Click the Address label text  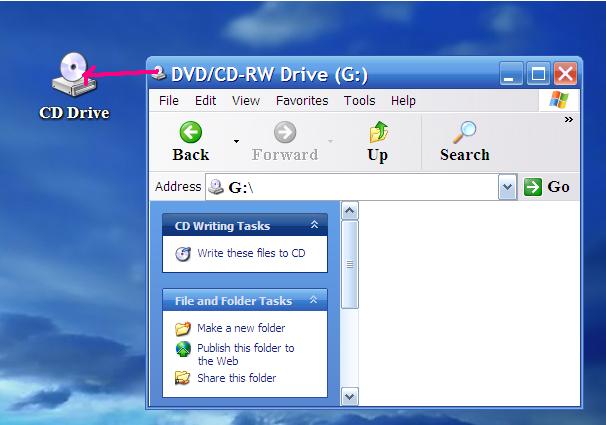click(178, 187)
